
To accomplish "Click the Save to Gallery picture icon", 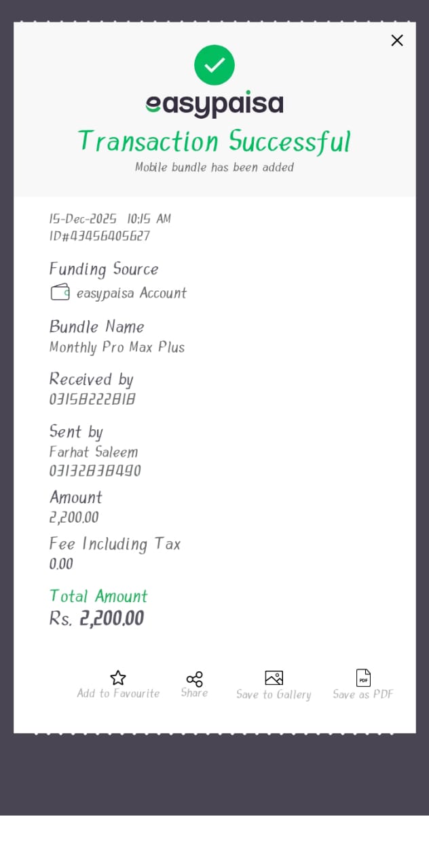I will pos(274,677).
